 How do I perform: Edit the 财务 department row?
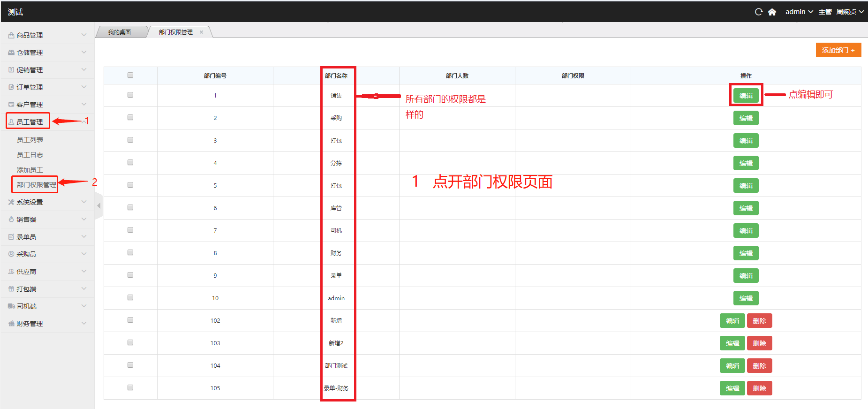point(746,253)
